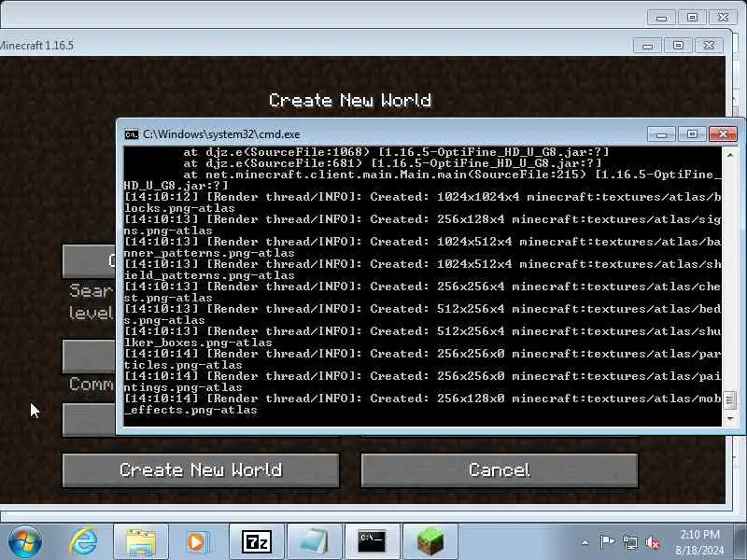Show hidden system tray icons arrow

pos(585,542)
